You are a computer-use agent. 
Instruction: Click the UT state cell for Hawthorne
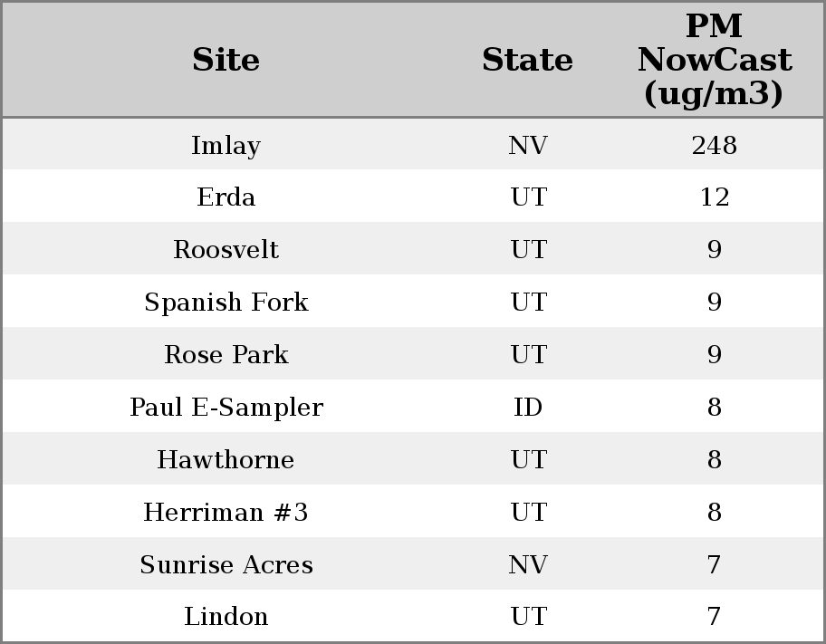[x=527, y=460]
